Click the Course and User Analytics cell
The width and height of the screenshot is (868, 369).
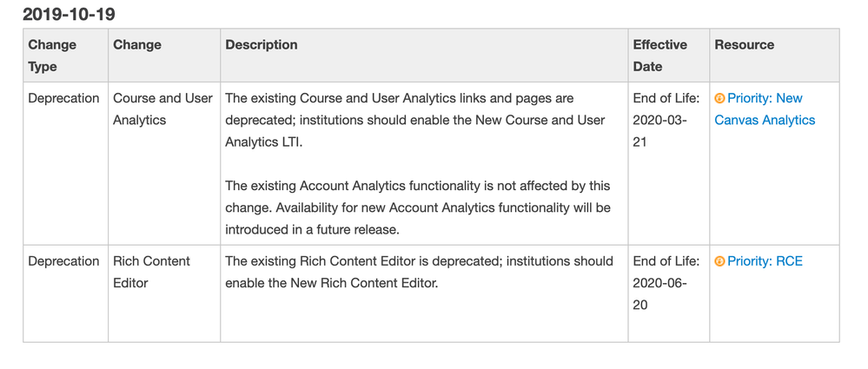(162, 109)
